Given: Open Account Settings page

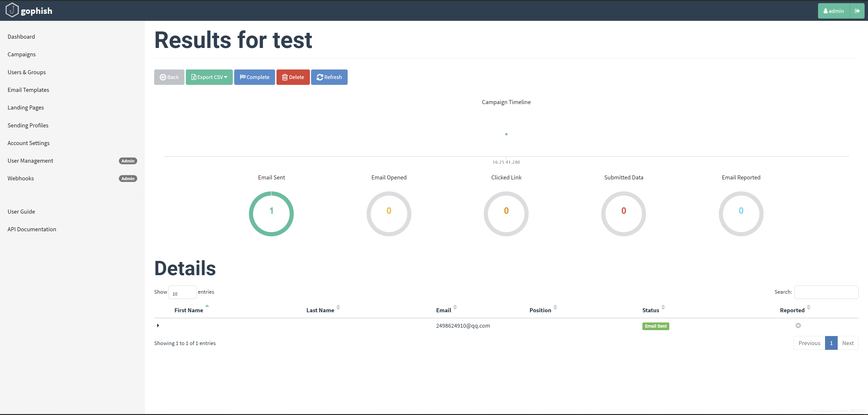Looking at the screenshot, I should point(29,143).
